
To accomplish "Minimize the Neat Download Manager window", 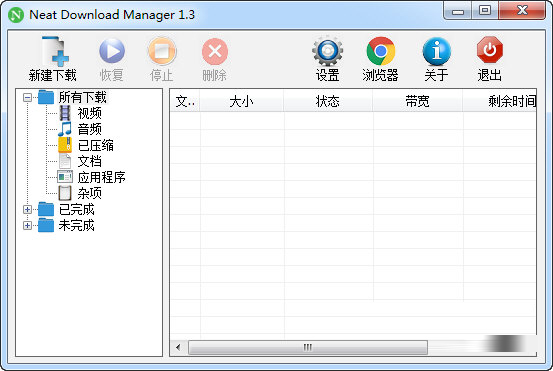I will (x=458, y=11).
